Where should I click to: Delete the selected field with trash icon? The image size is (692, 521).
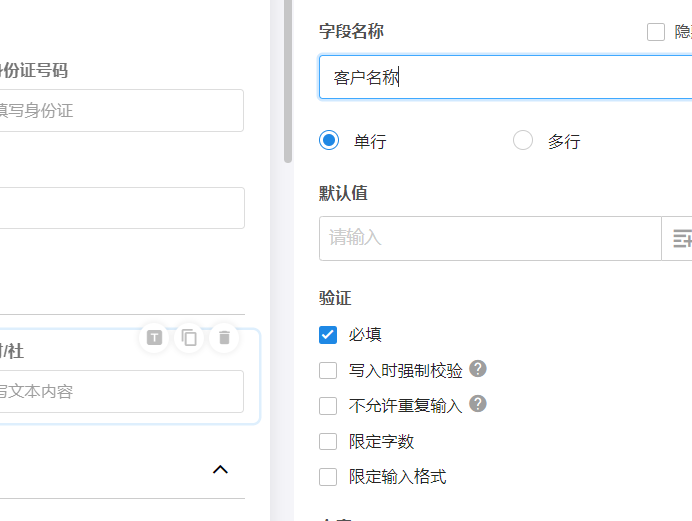coord(224,338)
